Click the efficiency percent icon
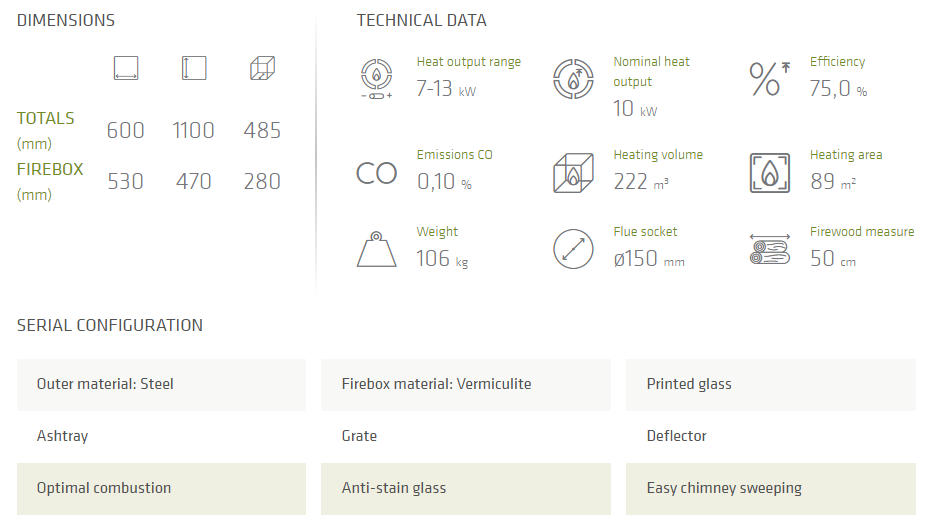The width and height of the screenshot is (937, 528). 768,79
